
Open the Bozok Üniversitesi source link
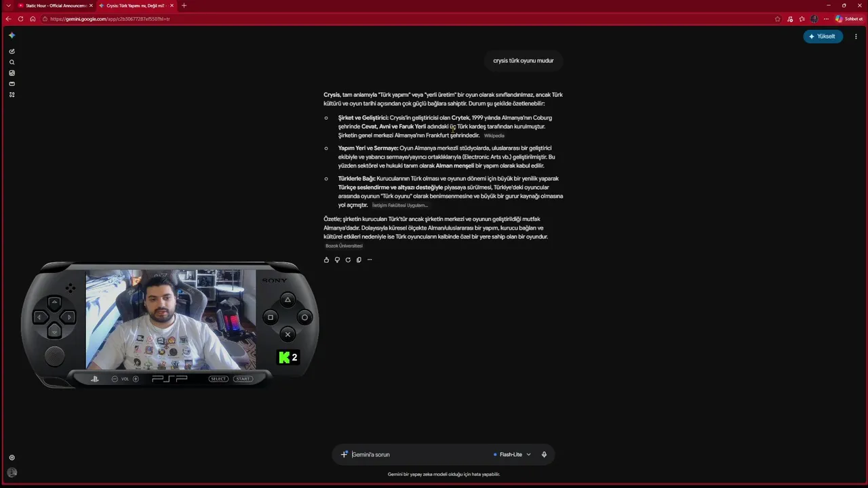(344, 246)
